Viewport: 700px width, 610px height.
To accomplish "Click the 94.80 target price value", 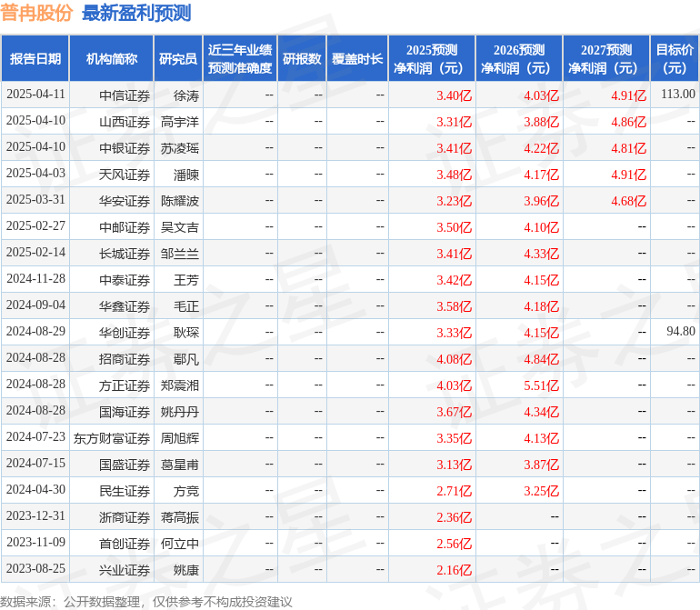I will coord(680,332).
